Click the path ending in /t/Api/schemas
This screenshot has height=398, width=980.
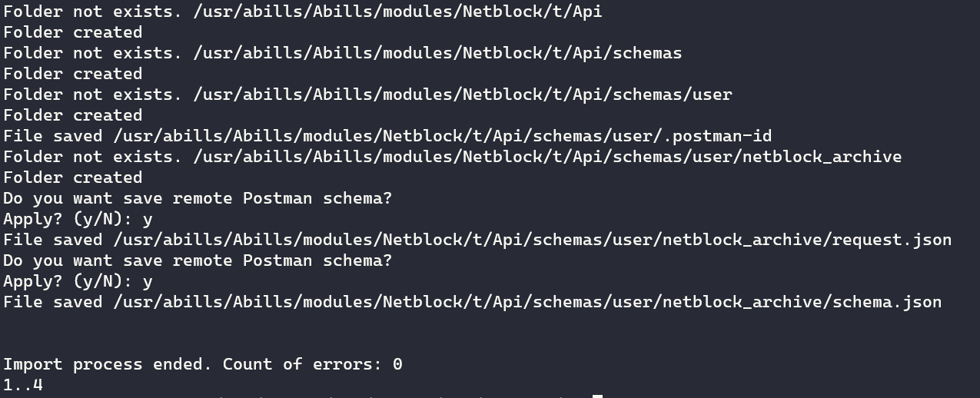point(437,53)
